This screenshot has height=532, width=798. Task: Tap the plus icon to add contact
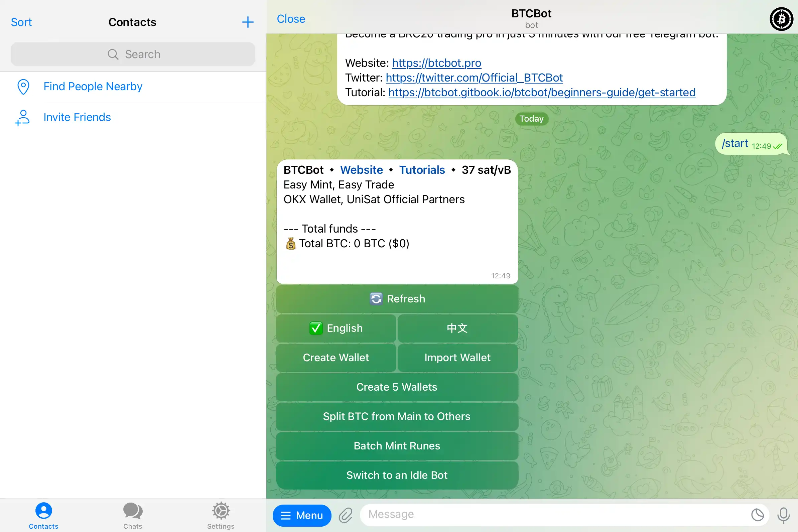(248, 22)
